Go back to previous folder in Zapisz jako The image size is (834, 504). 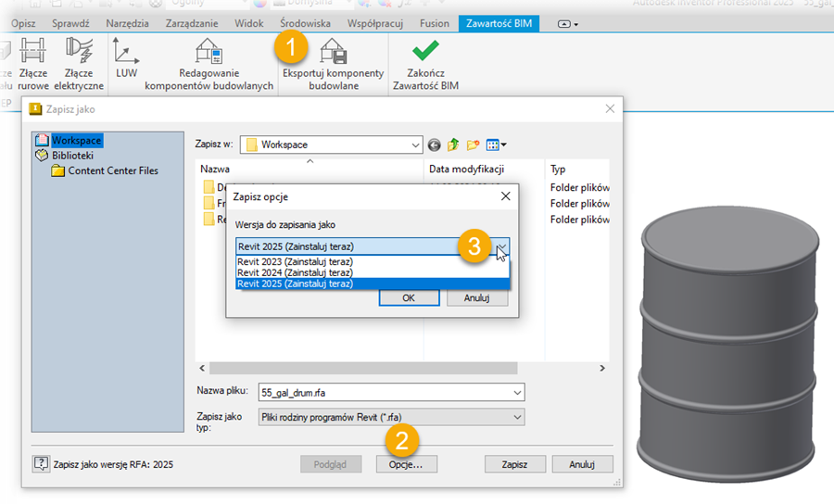[434, 145]
